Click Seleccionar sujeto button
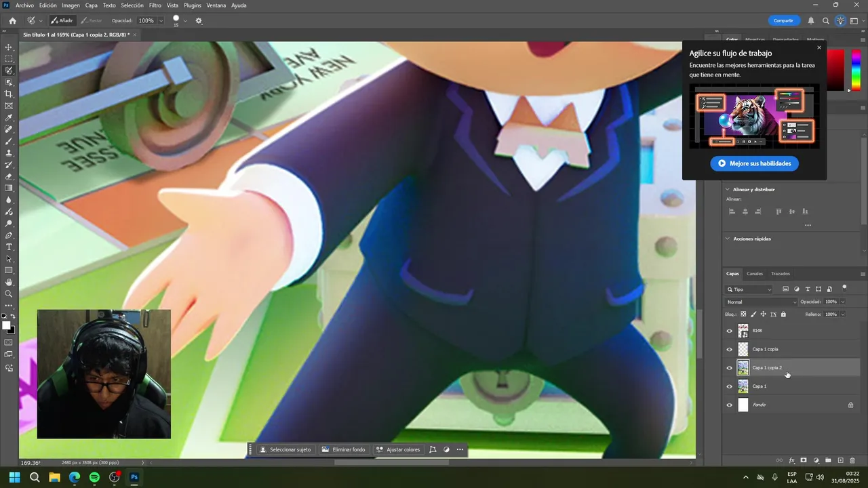The image size is (868, 488). point(285,449)
